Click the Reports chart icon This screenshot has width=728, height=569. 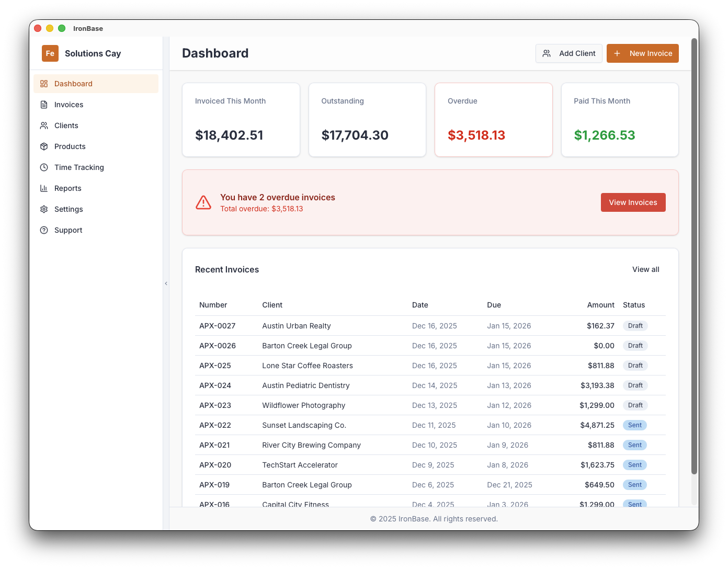pyautogui.click(x=44, y=188)
